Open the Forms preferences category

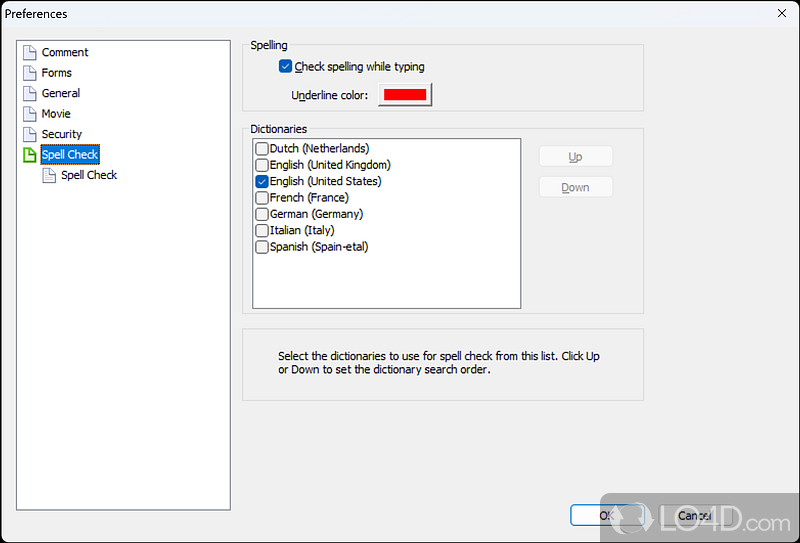[x=57, y=73]
